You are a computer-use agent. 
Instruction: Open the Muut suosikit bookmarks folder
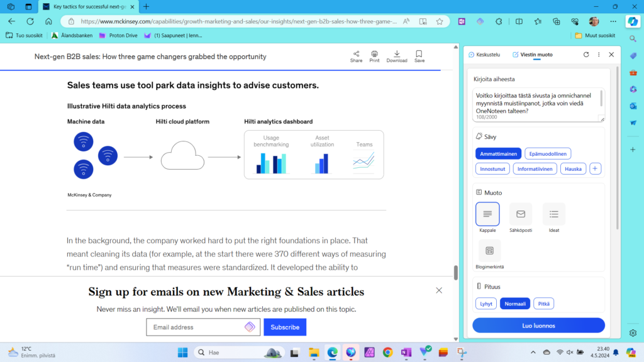point(595,36)
